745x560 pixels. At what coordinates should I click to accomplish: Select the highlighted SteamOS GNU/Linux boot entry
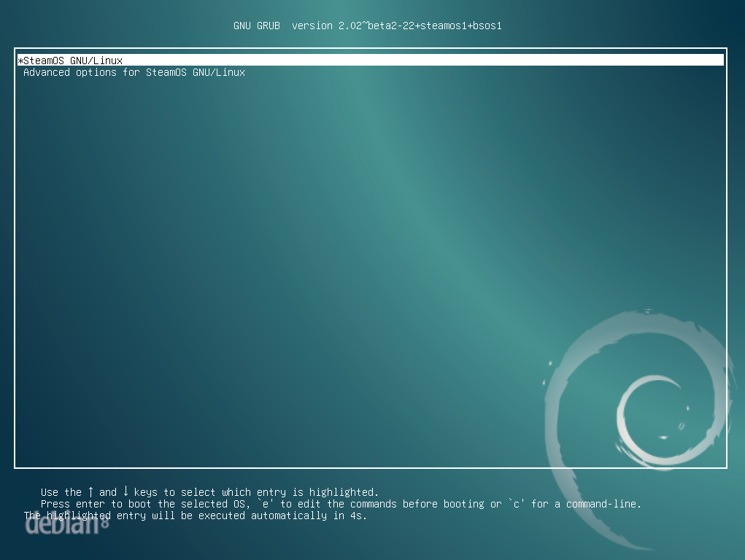click(x=73, y=61)
